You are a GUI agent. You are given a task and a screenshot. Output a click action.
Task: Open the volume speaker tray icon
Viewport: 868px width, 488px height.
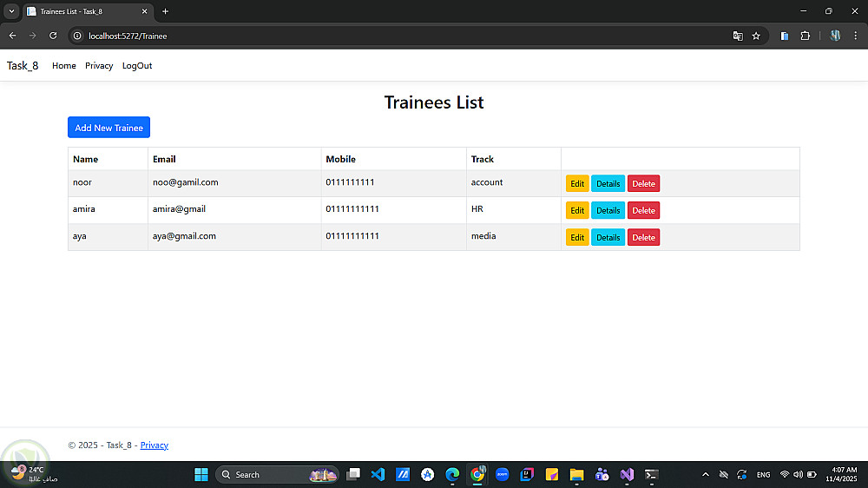pos(798,475)
